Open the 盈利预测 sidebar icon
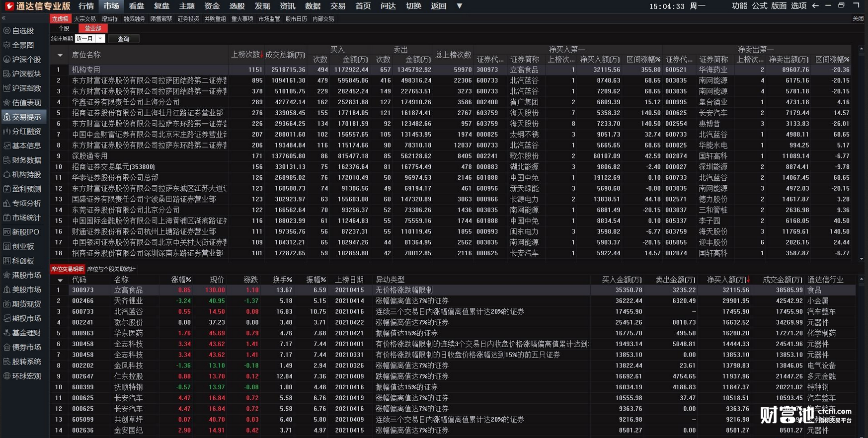 [x=7, y=189]
